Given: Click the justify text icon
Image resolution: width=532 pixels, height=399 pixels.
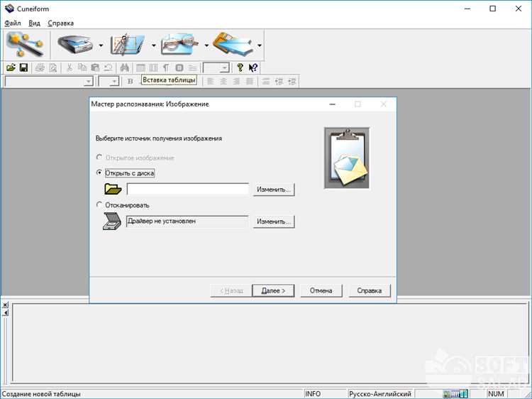Looking at the screenshot, I should tap(250, 81).
